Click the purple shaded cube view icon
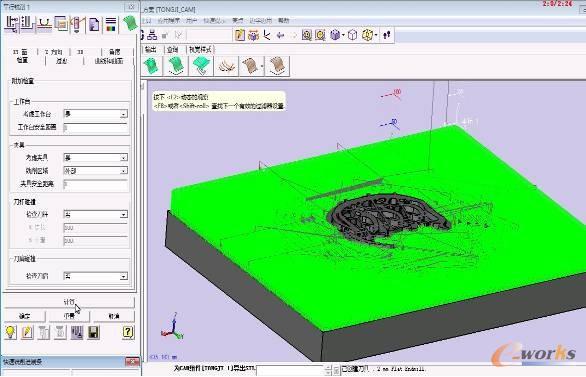Viewport: 586px width, 377px height. [x=335, y=35]
